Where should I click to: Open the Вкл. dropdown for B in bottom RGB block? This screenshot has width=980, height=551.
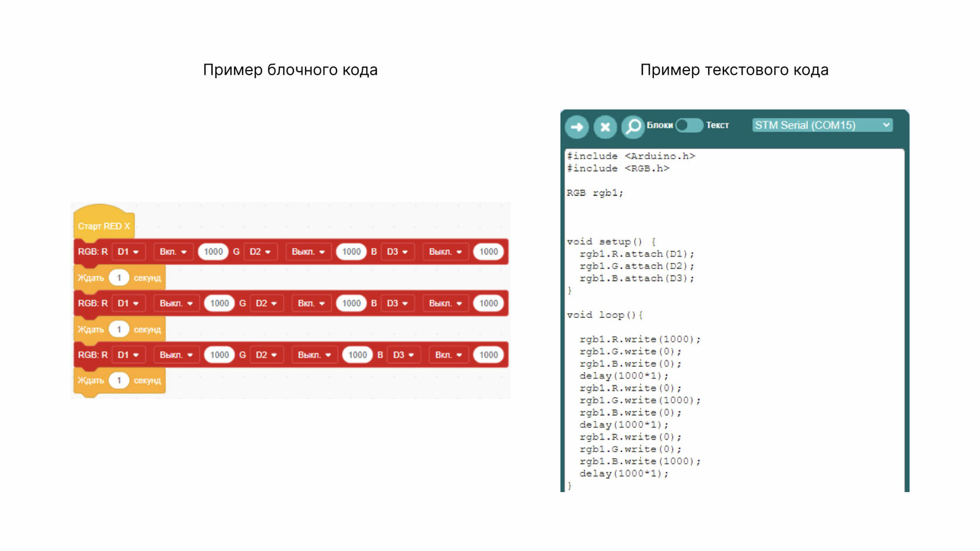[x=449, y=355]
